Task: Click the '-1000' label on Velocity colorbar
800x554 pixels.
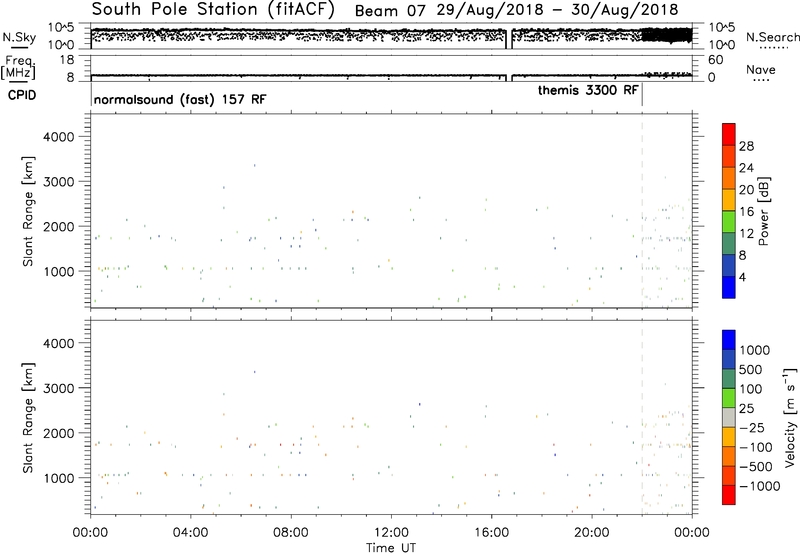Action: point(759,486)
